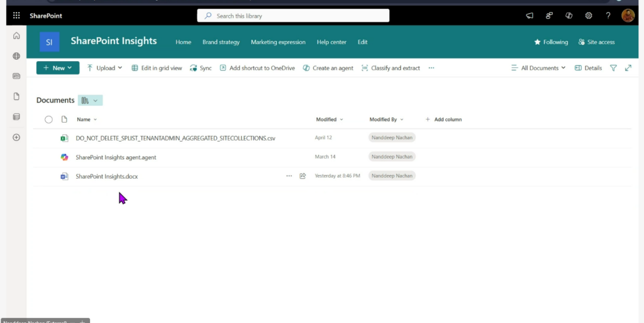Open Help center navigation item
Screen dimensions: 644x323
pos(331,42)
